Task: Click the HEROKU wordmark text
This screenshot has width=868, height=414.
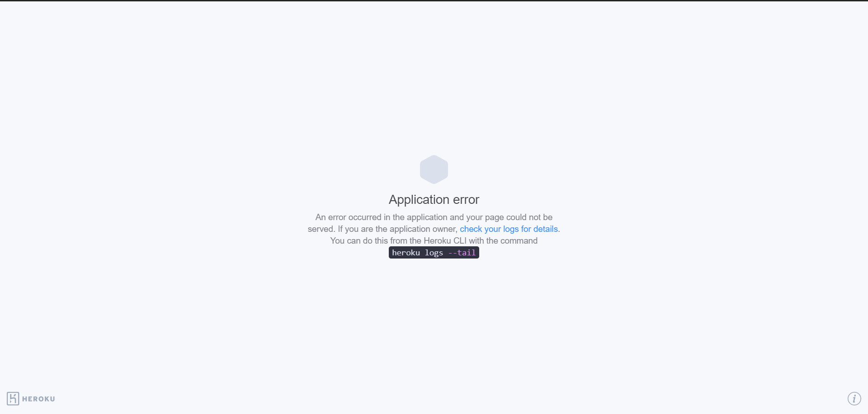Action: 38,399
